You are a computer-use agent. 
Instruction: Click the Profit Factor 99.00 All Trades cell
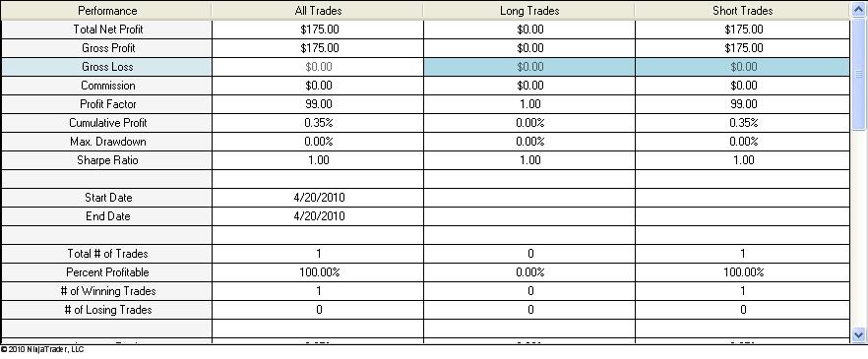click(318, 104)
